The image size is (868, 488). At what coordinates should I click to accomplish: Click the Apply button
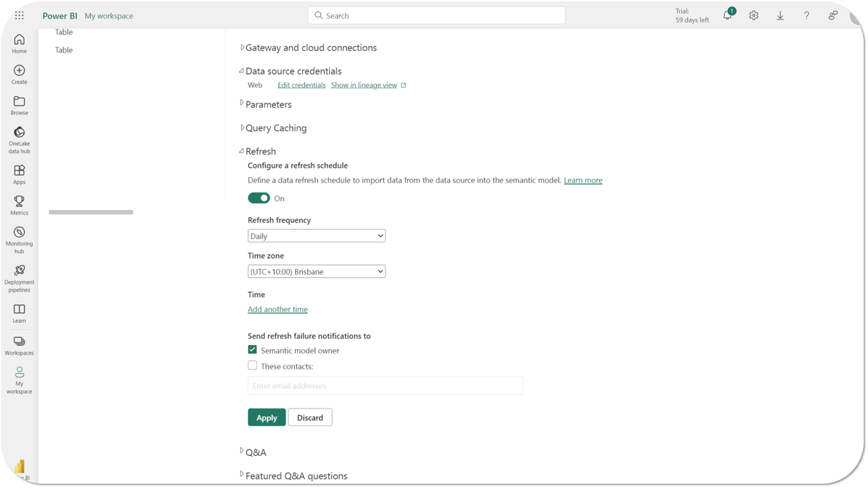pyautogui.click(x=267, y=418)
